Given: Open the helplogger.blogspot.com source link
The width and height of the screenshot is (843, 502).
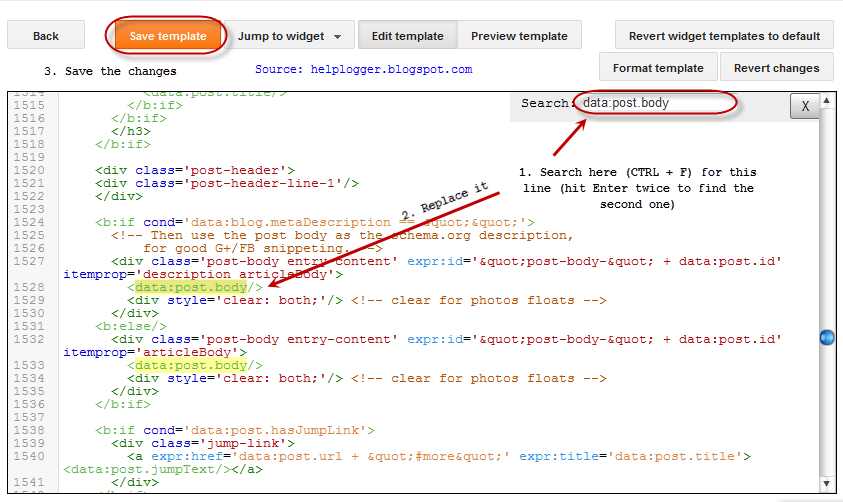Looking at the screenshot, I should click(363, 70).
